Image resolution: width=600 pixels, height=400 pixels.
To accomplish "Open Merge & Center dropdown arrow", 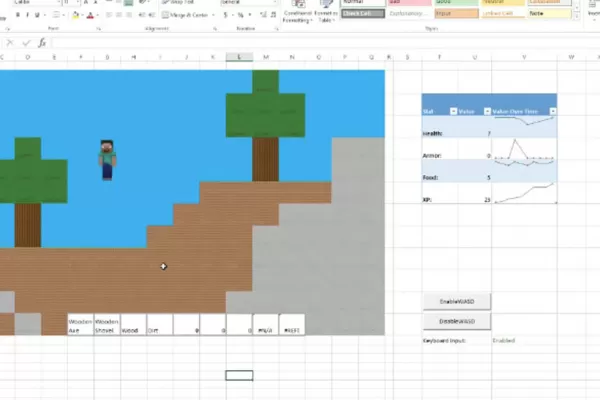I will point(213,15).
